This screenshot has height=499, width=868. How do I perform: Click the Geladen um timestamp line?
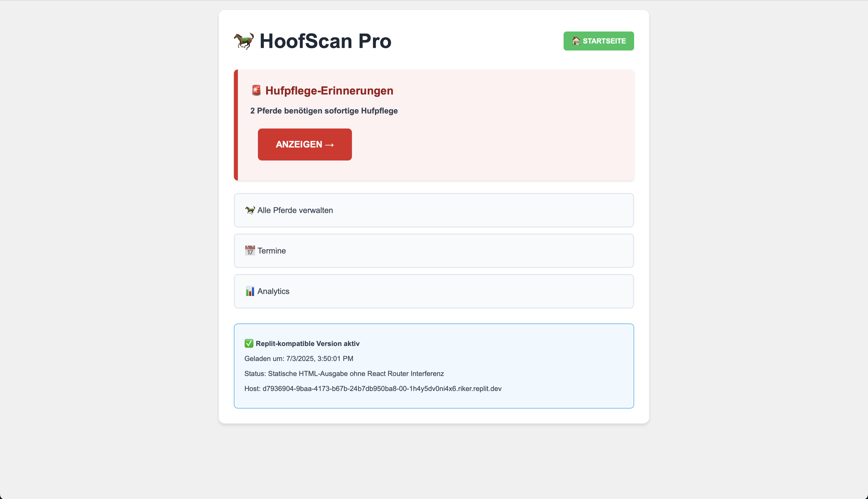[x=299, y=358]
